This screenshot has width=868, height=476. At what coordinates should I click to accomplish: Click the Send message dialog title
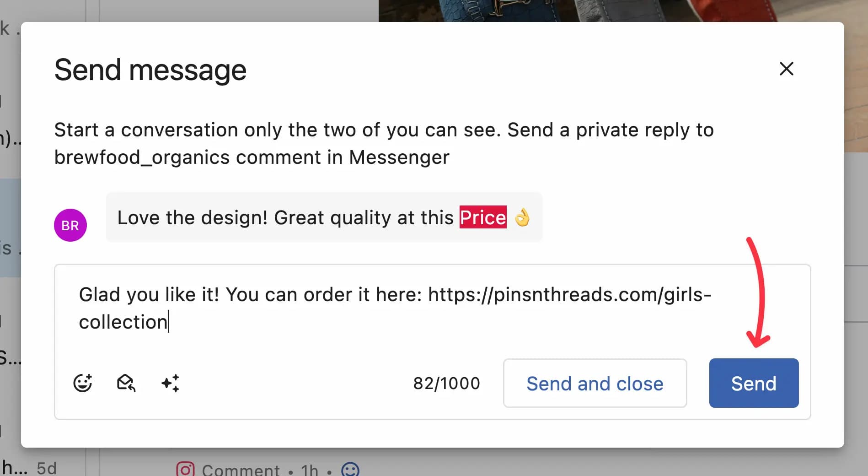150,70
